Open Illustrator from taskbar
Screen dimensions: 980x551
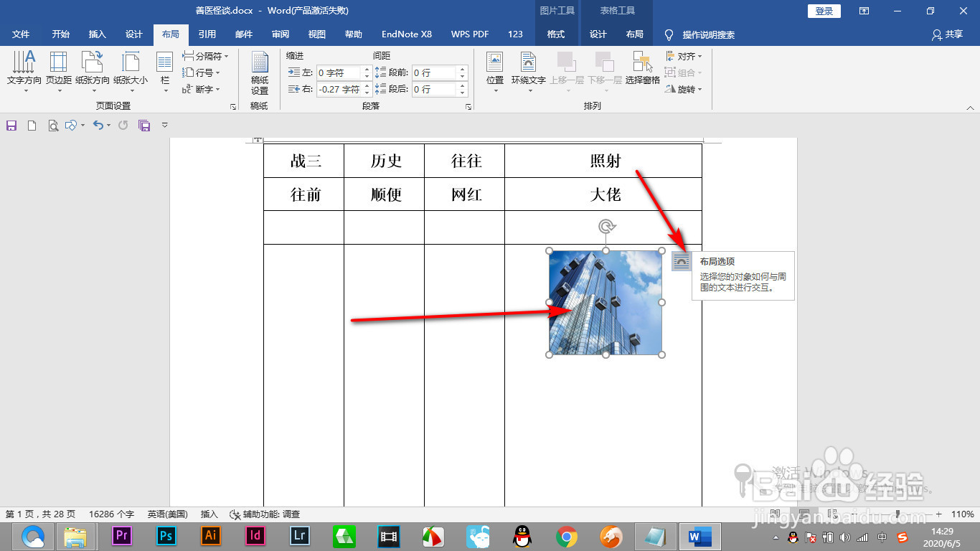(x=210, y=535)
